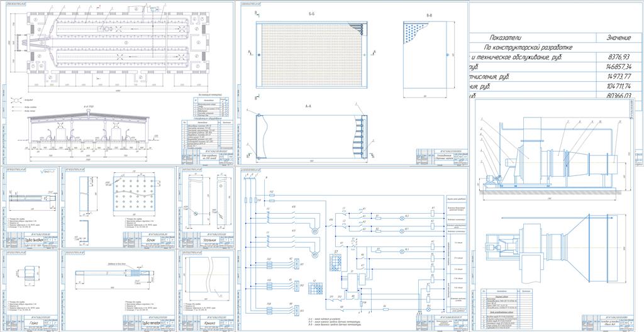The image size is (644, 332).
Task: Select the fan unit side view assembly drawing
Action: click(552, 156)
